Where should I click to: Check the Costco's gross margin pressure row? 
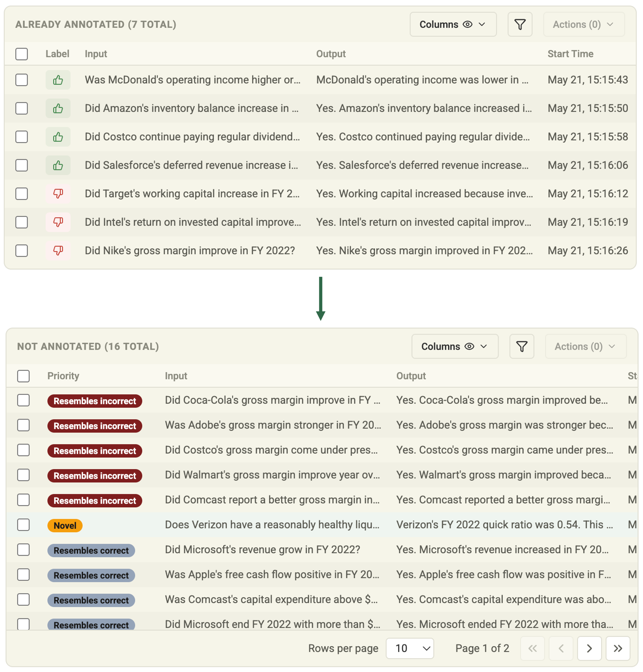tap(23, 450)
